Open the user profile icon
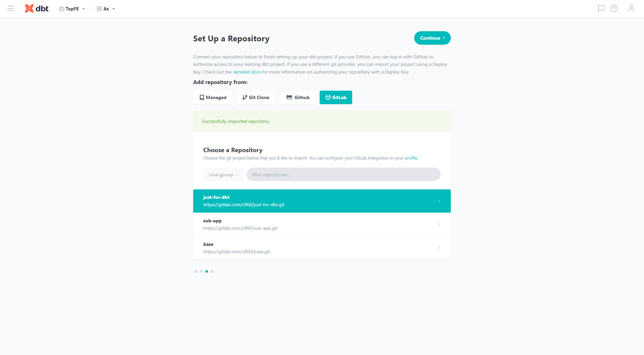This screenshot has height=355, width=644. point(631,8)
